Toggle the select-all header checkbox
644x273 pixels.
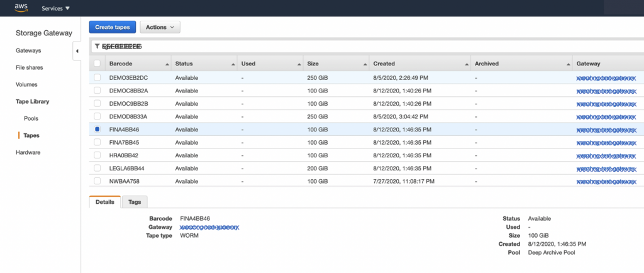97,64
